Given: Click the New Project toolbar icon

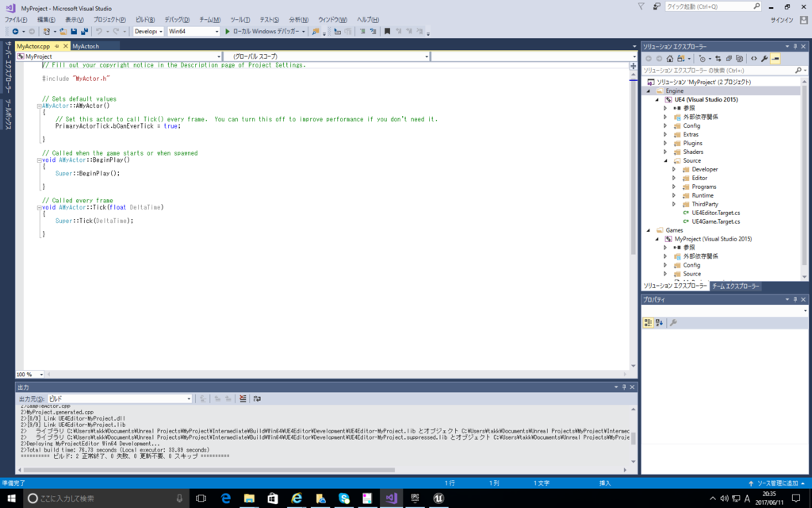Looking at the screenshot, I should 47,32.
